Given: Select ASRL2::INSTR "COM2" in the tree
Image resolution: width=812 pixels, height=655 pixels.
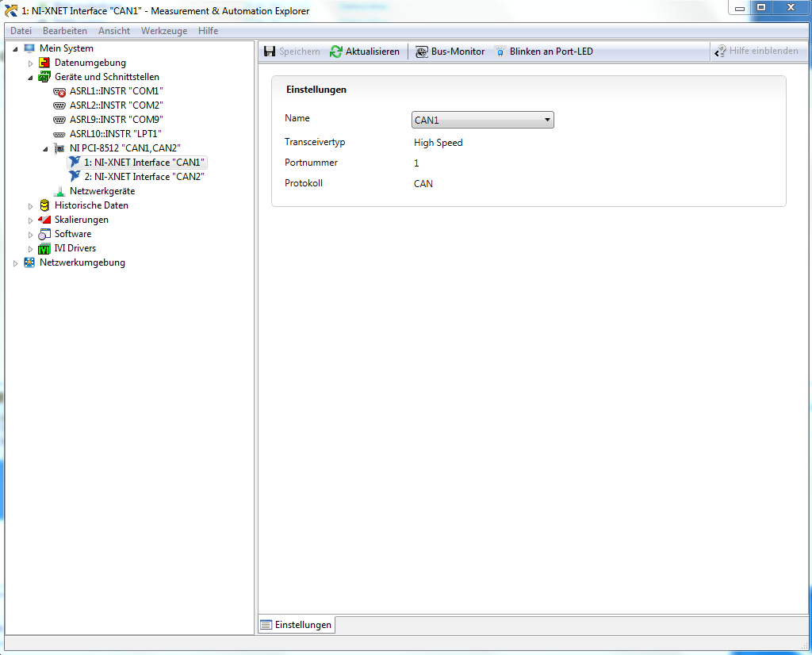Looking at the screenshot, I should [117, 105].
